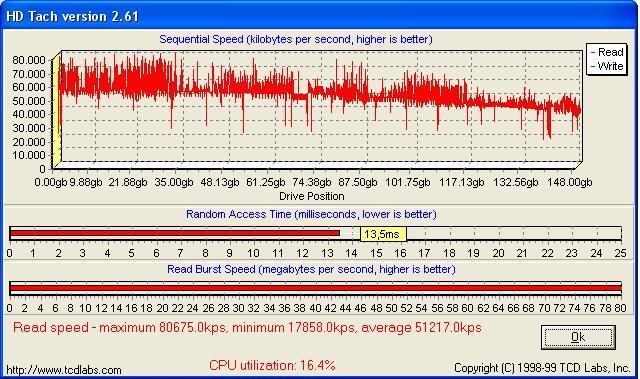Click the Random Access Time heading
The height and width of the screenshot is (379, 640).
[311, 214]
